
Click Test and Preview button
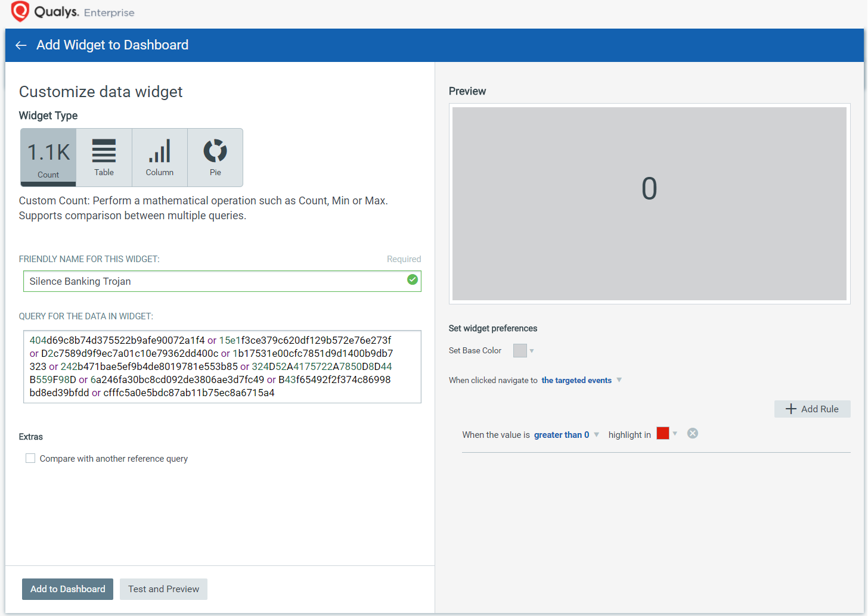(x=163, y=589)
